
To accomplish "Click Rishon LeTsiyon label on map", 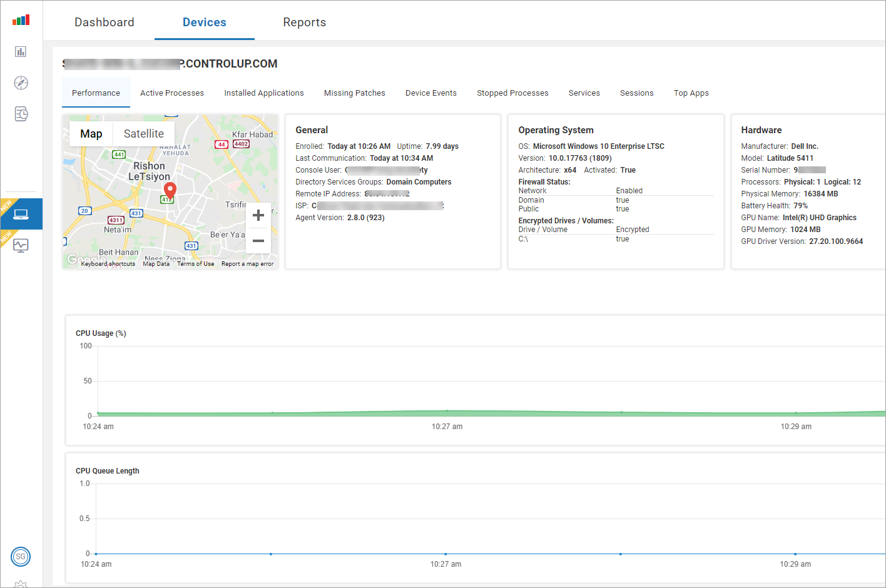I will click(x=149, y=171).
